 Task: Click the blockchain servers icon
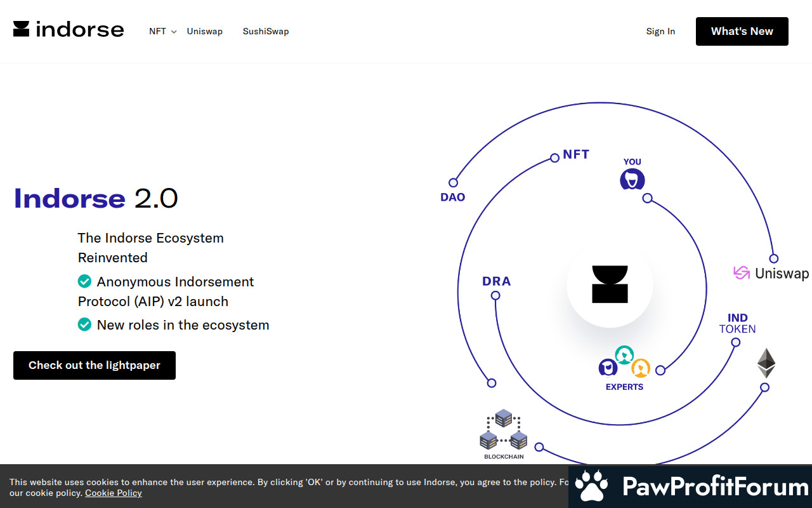[504, 430]
